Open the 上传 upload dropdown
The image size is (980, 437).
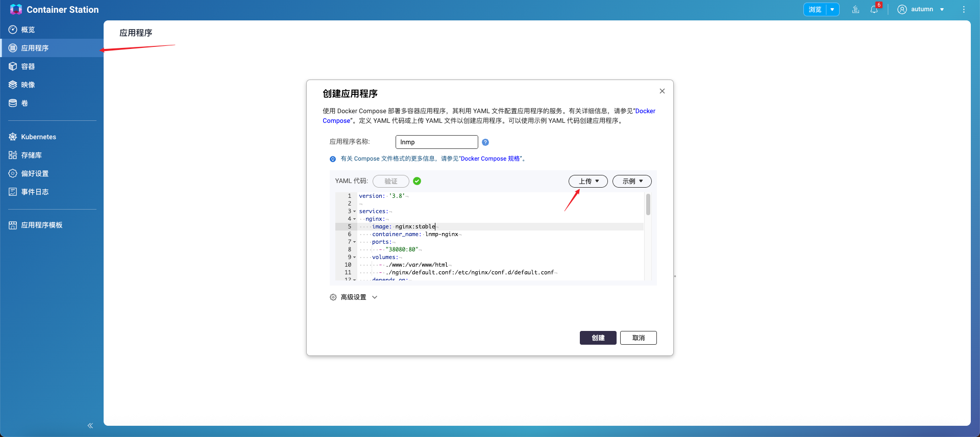(588, 181)
